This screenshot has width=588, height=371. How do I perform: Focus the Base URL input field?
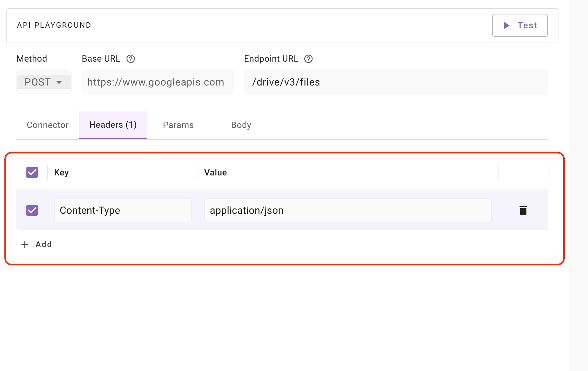click(x=157, y=82)
